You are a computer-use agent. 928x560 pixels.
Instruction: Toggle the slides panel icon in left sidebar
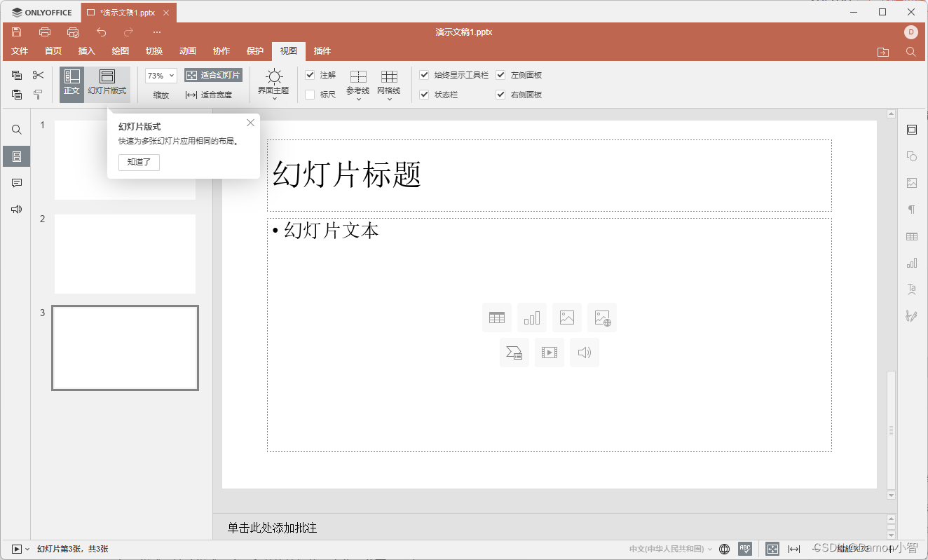click(17, 156)
